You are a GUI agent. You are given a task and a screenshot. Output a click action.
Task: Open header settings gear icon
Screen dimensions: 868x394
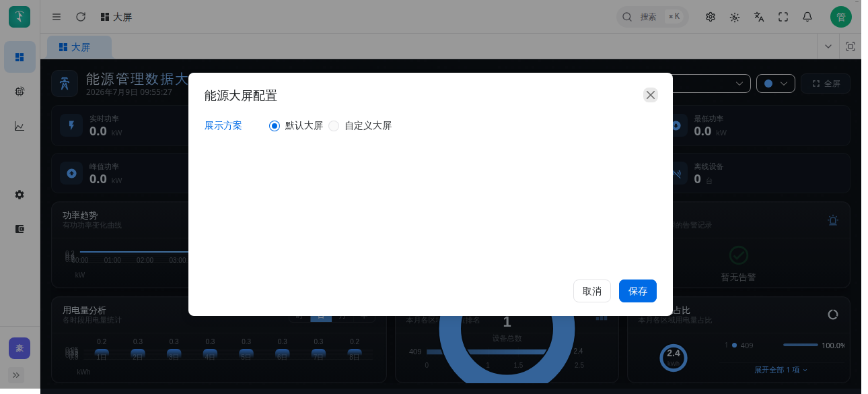pyautogui.click(x=711, y=17)
